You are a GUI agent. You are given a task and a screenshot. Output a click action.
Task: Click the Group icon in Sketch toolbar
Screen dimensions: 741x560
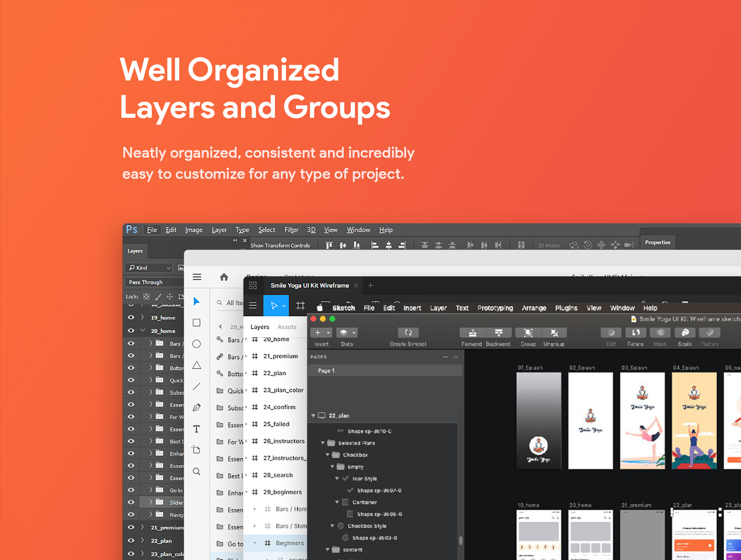tap(528, 333)
